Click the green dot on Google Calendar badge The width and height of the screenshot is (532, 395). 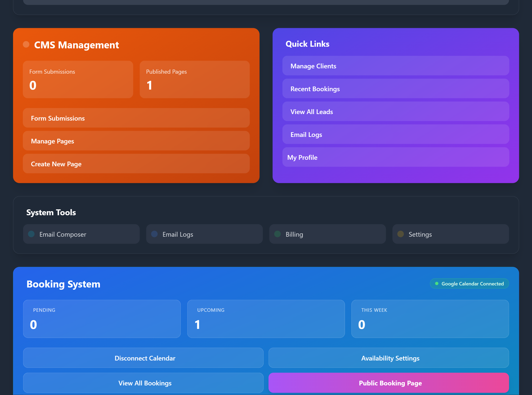(437, 283)
